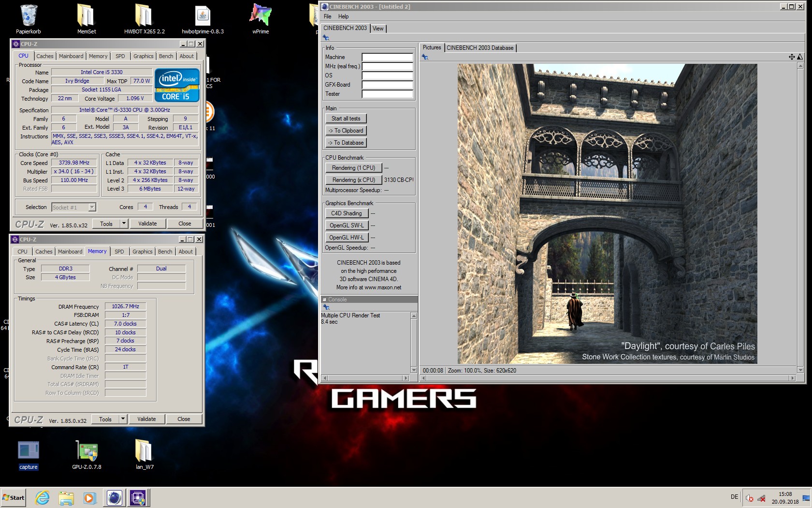The height and width of the screenshot is (508, 812).
Task: Switch to CPU-Z taskbar button
Action: click(x=138, y=498)
